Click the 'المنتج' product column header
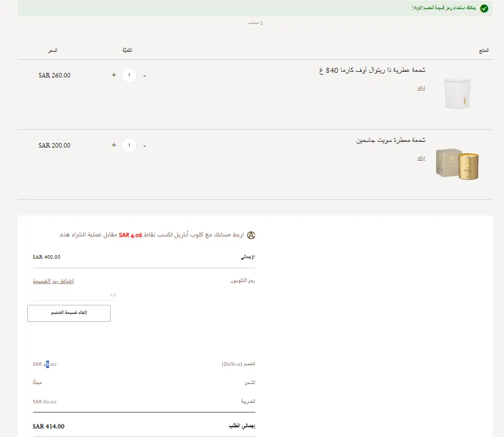The width and height of the screenshot is (504, 437). 483,51
